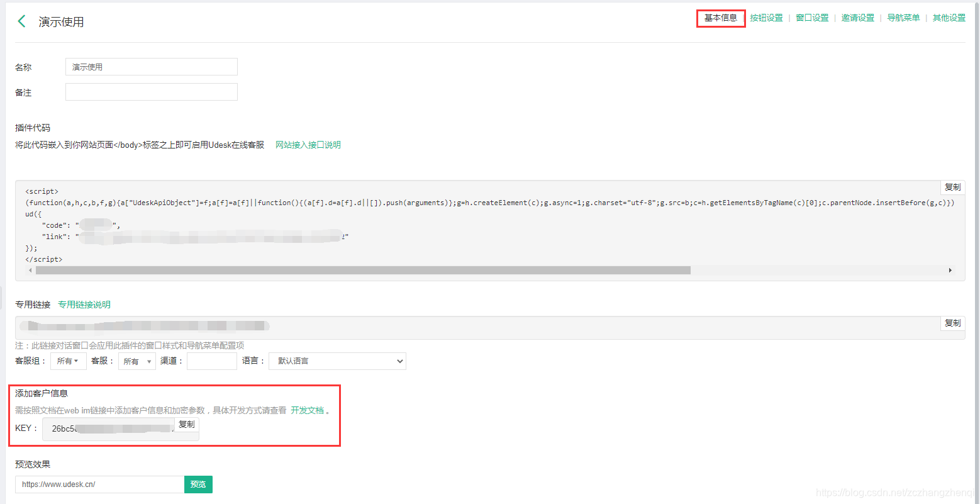
Task: Copy the dedicated link with 复制
Action: click(x=952, y=323)
